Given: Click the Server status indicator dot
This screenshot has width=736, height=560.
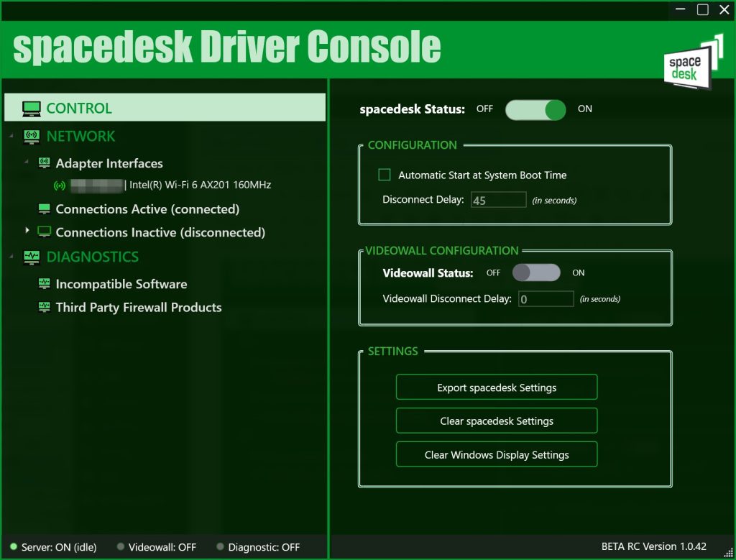Looking at the screenshot, I should [x=14, y=546].
